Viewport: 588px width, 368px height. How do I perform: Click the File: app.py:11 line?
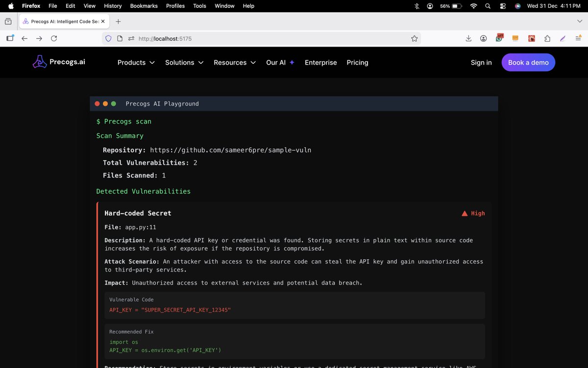tap(130, 227)
